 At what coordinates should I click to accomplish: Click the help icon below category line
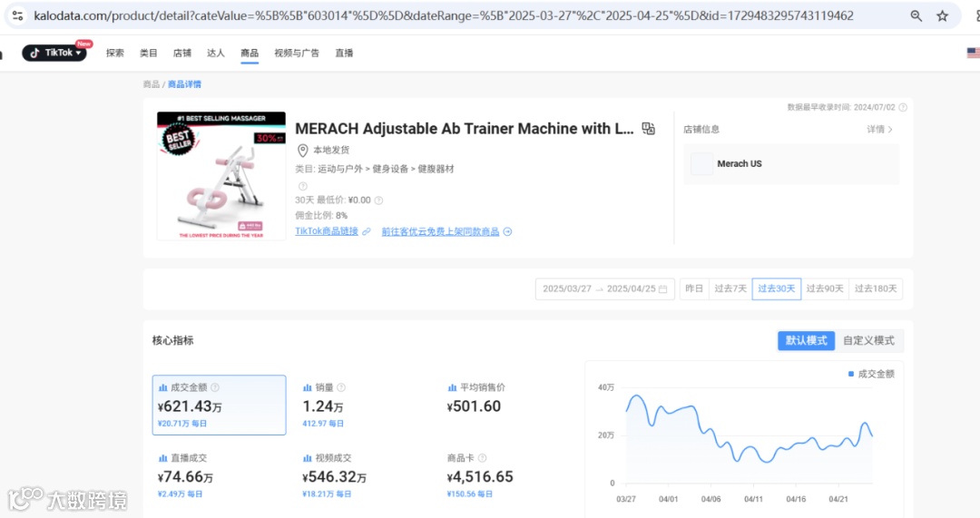pyautogui.click(x=302, y=186)
